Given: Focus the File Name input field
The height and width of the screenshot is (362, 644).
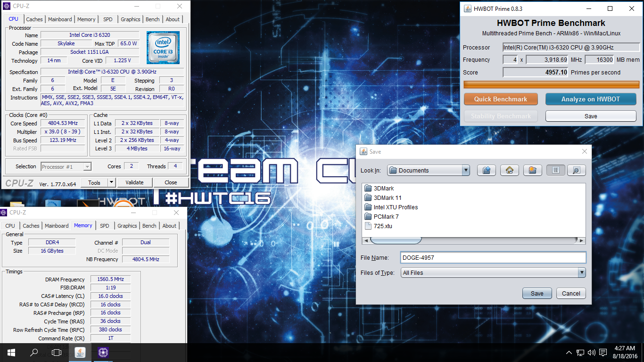Looking at the screenshot, I should pos(493,257).
